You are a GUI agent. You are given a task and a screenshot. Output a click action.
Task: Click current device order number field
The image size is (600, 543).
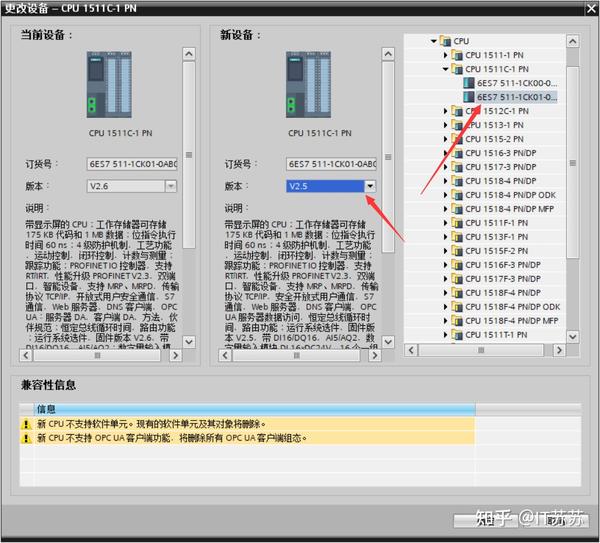point(132,164)
